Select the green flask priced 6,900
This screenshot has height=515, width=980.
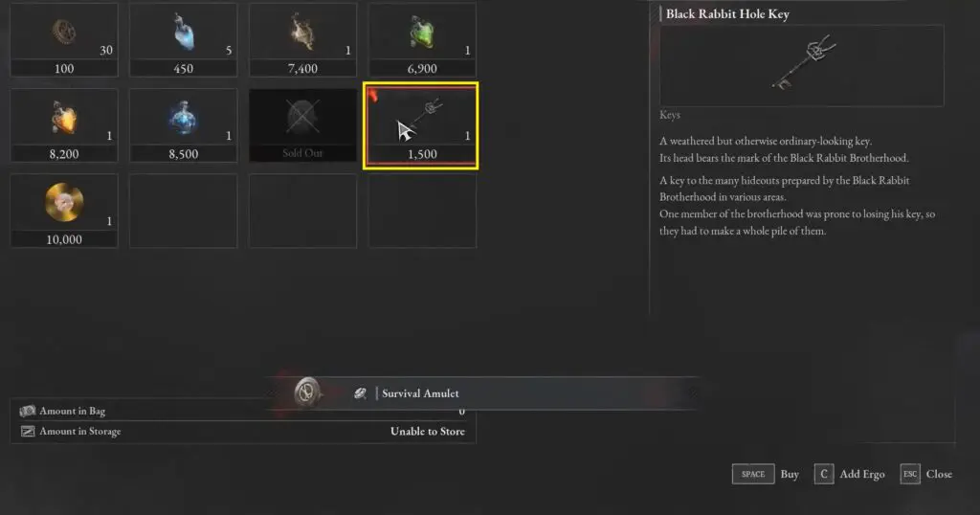[x=422, y=40]
